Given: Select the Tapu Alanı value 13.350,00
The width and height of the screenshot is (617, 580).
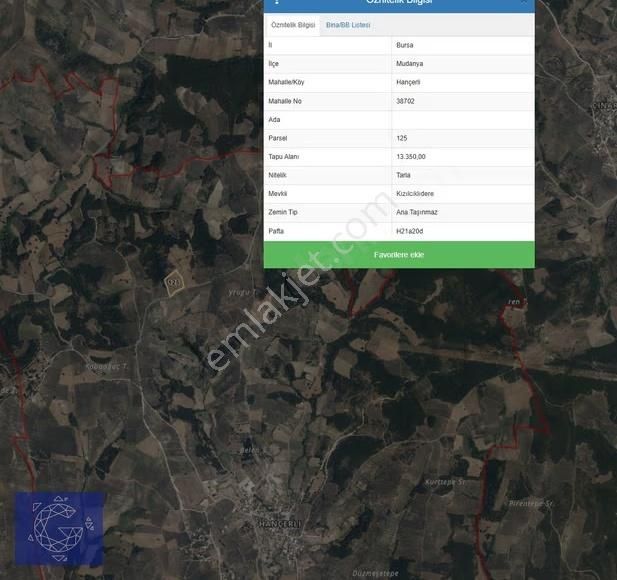Looking at the screenshot, I should [411, 157].
